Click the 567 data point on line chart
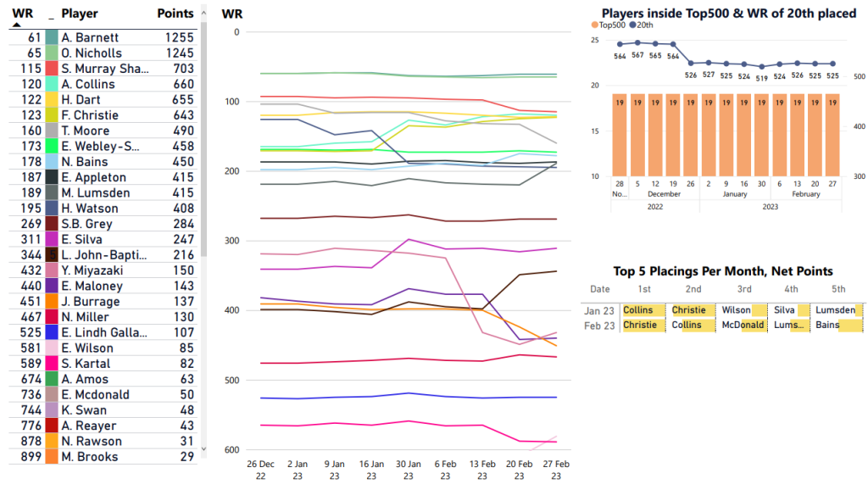868x490 pixels. pyautogui.click(x=637, y=42)
